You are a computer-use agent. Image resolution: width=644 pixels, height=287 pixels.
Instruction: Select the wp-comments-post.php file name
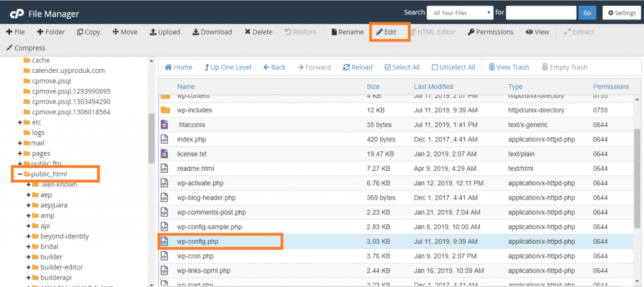pyautogui.click(x=211, y=212)
